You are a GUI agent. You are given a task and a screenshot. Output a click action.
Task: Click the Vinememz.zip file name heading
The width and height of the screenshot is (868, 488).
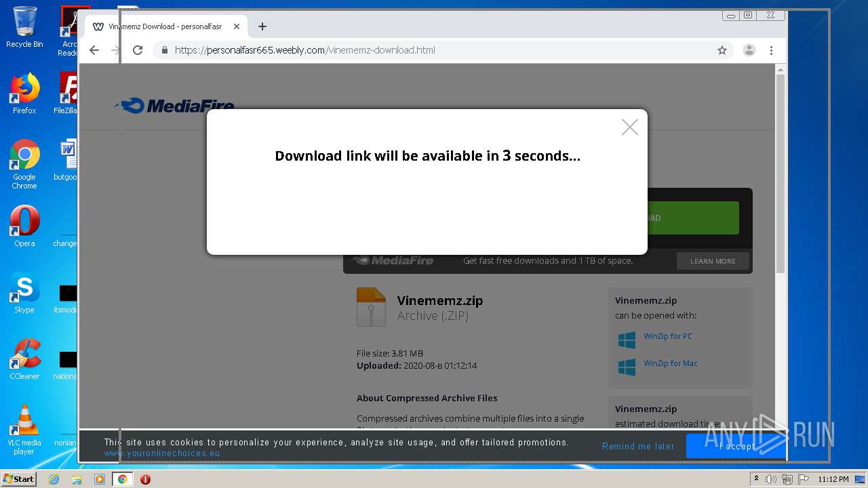tap(440, 300)
